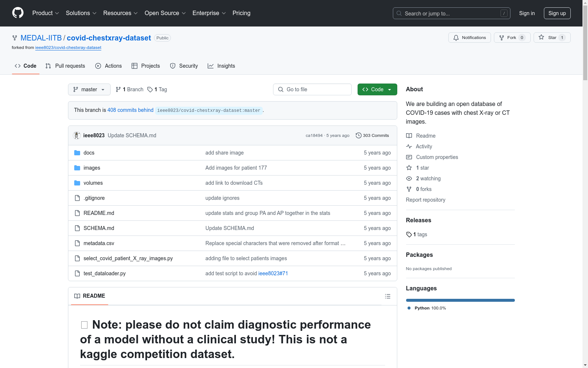Click the Activity pulse icon

click(x=409, y=146)
